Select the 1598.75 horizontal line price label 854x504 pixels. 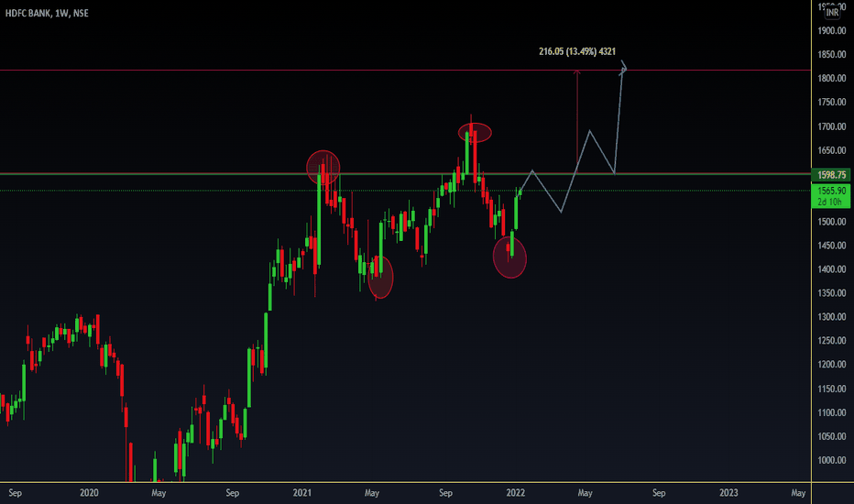tap(831, 175)
